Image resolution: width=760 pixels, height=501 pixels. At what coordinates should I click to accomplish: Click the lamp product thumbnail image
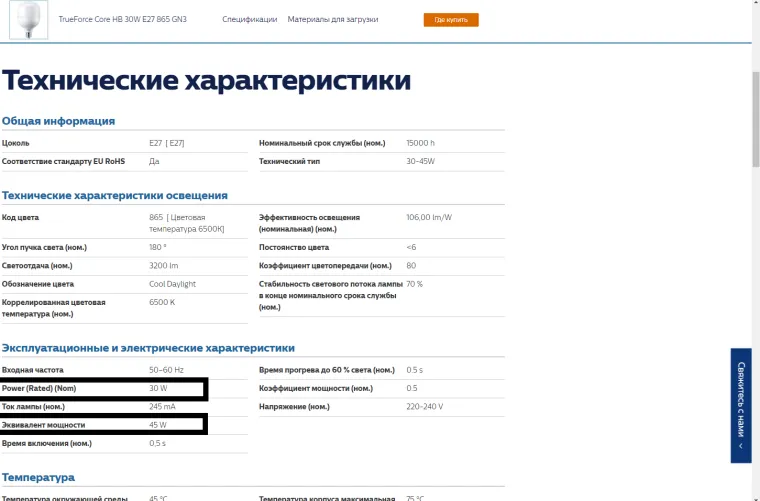28,20
